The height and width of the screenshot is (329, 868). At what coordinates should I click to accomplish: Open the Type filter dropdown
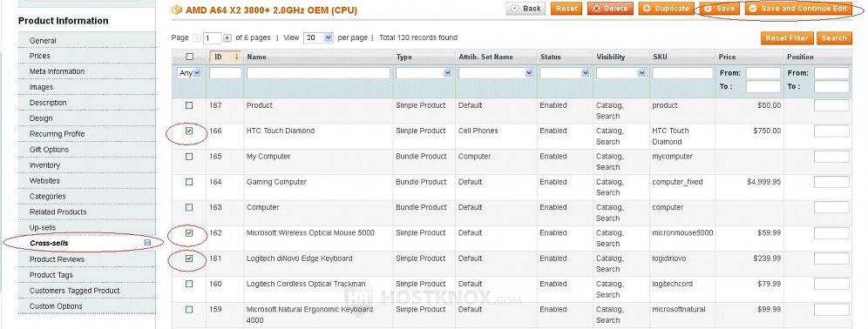(424, 73)
